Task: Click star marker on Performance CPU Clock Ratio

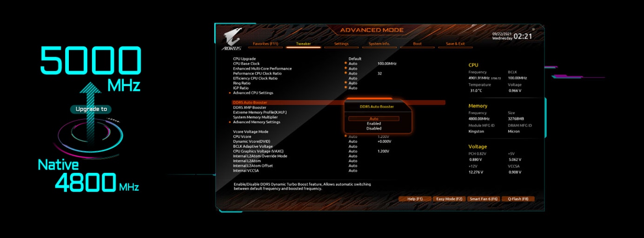Action: click(x=345, y=73)
